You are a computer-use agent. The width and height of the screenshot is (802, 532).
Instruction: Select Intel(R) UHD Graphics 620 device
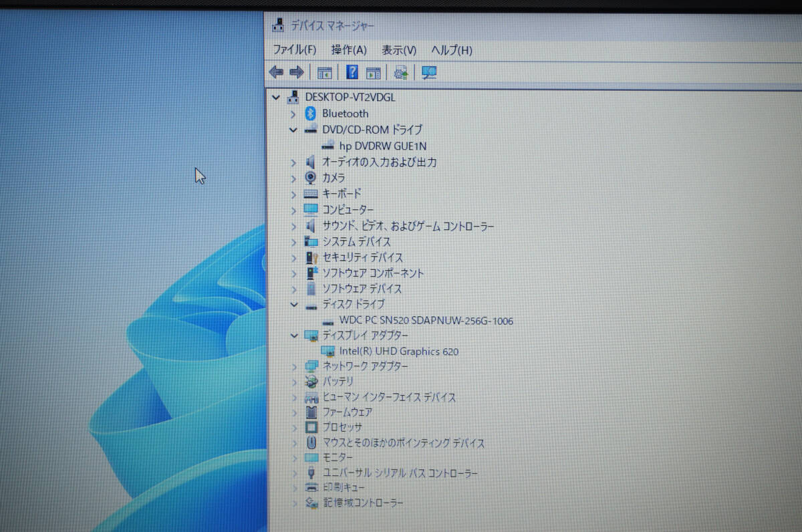(x=398, y=351)
